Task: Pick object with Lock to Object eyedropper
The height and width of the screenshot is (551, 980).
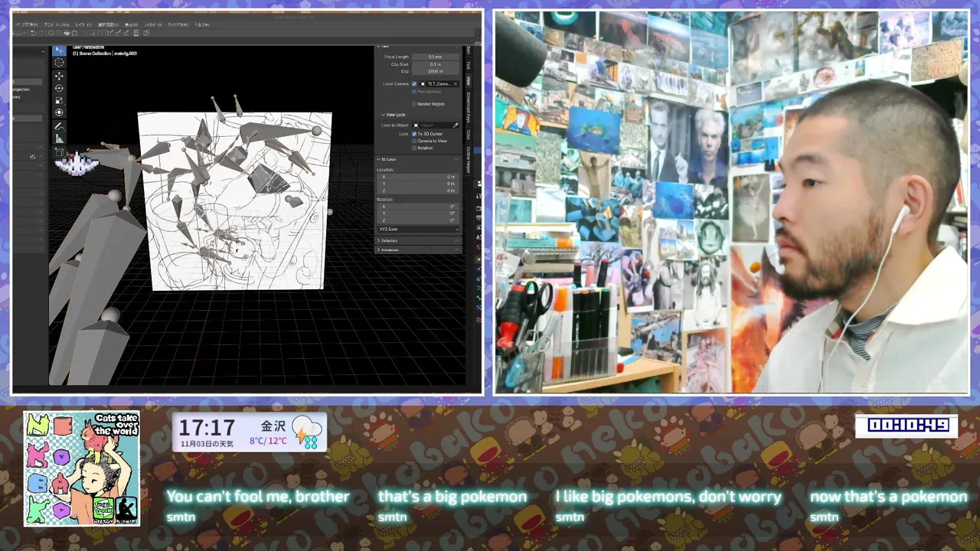Action: point(456,126)
